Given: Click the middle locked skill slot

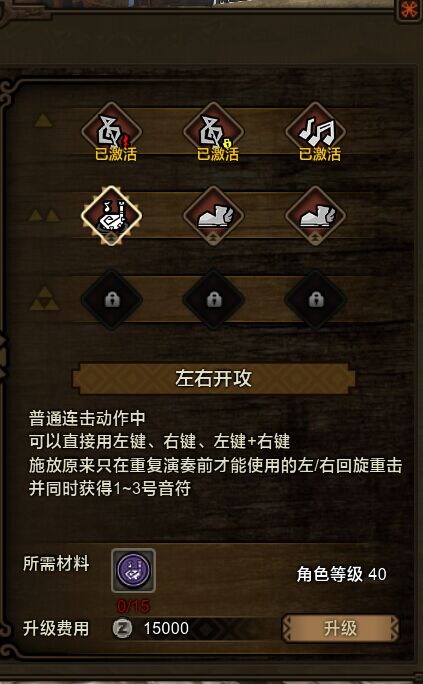Looking at the screenshot, I should 214,300.
